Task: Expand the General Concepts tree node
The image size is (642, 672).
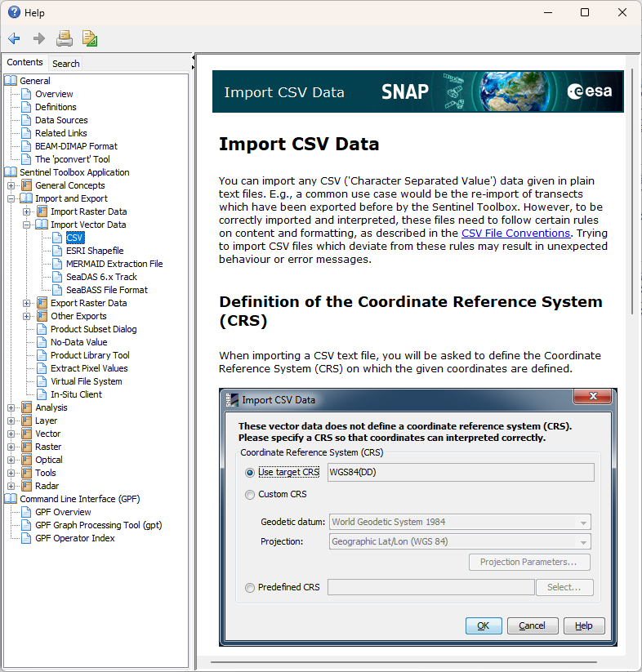Action: tap(11, 185)
